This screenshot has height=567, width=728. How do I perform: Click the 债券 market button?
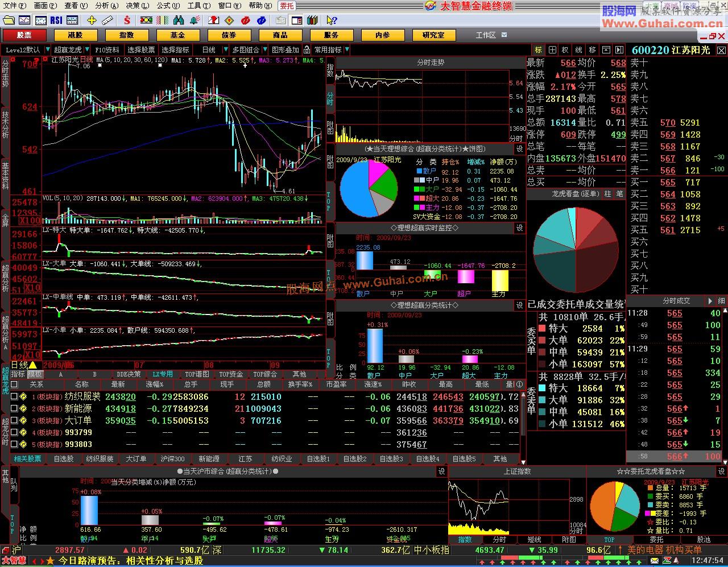click(229, 35)
